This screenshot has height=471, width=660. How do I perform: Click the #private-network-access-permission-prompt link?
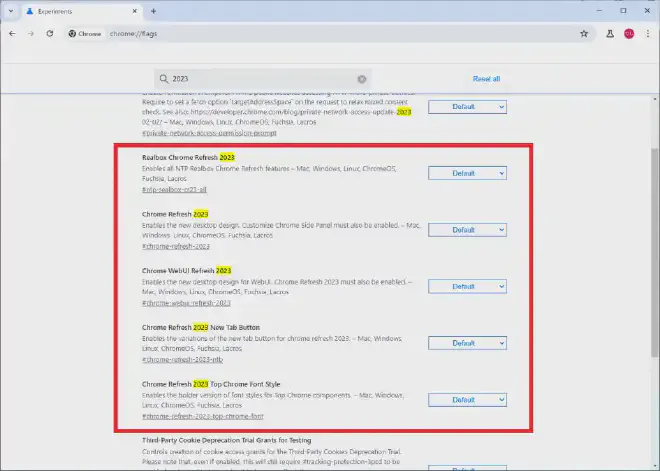click(209, 133)
